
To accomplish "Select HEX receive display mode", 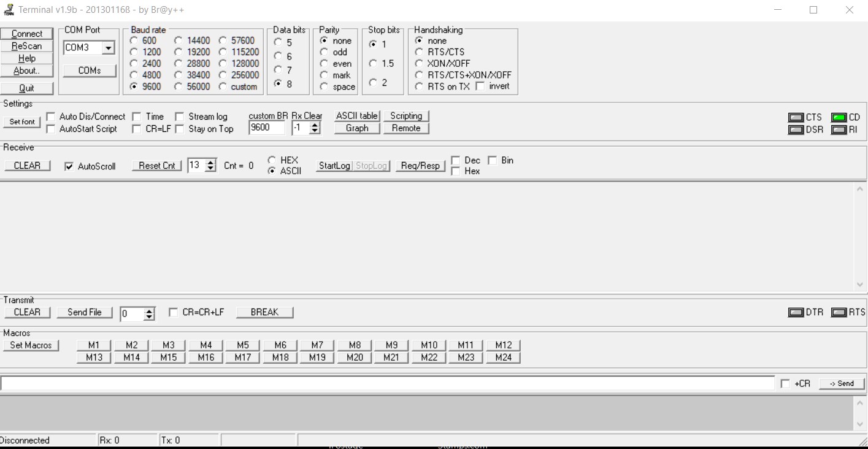I will tap(272, 160).
